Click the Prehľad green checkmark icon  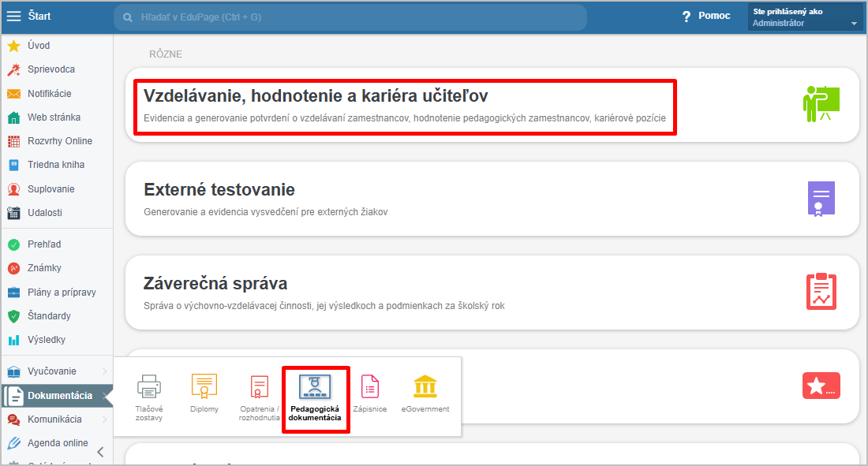(14, 244)
